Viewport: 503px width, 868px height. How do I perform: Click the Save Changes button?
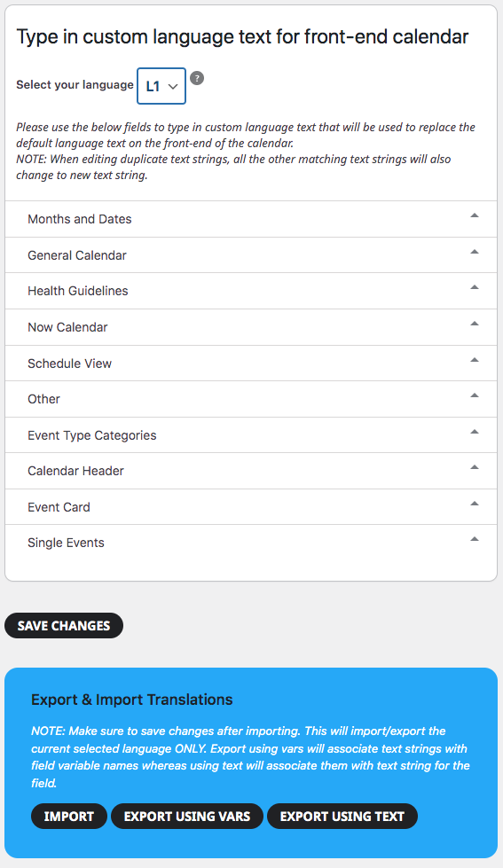pos(64,626)
